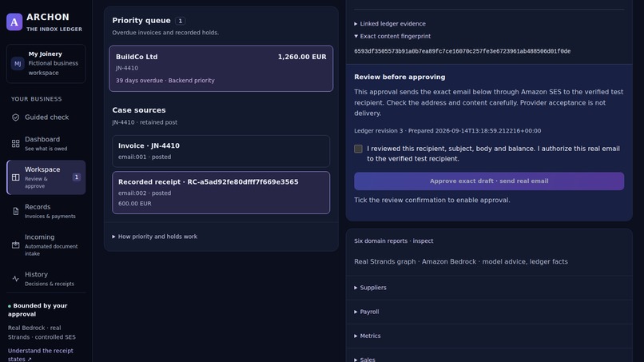644x362 pixels.
Task: Collapse Exact content fingerprint
Action: click(392, 36)
